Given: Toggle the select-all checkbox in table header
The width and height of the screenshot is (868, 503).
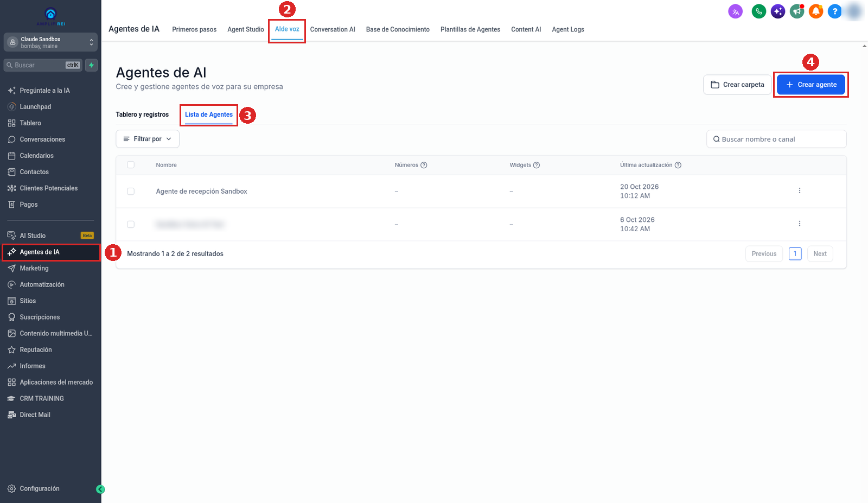Looking at the screenshot, I should coord(131,165).
